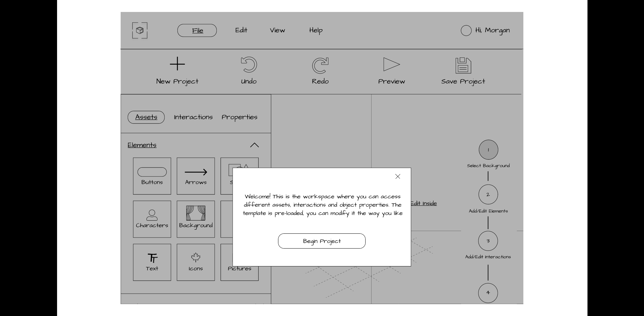The height and width of the screenshot is (316, 644).
Task: Open the Edit menu
Action: pos(241,30)
